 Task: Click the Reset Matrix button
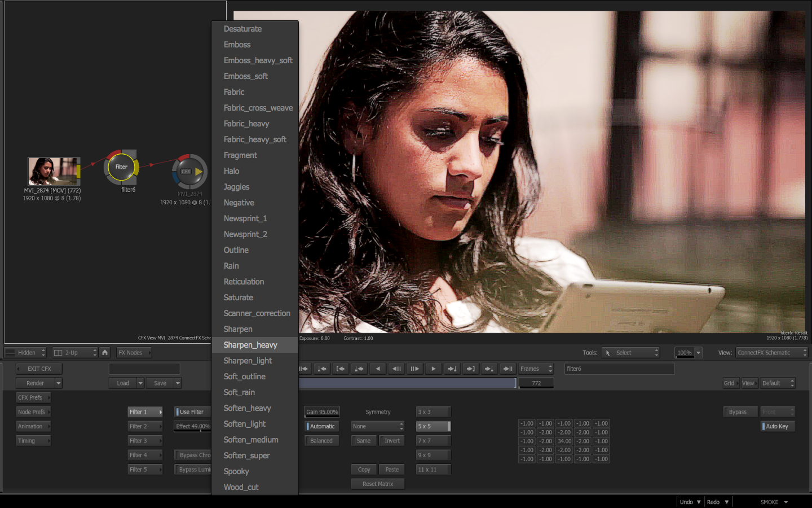[x=378, y=484]
